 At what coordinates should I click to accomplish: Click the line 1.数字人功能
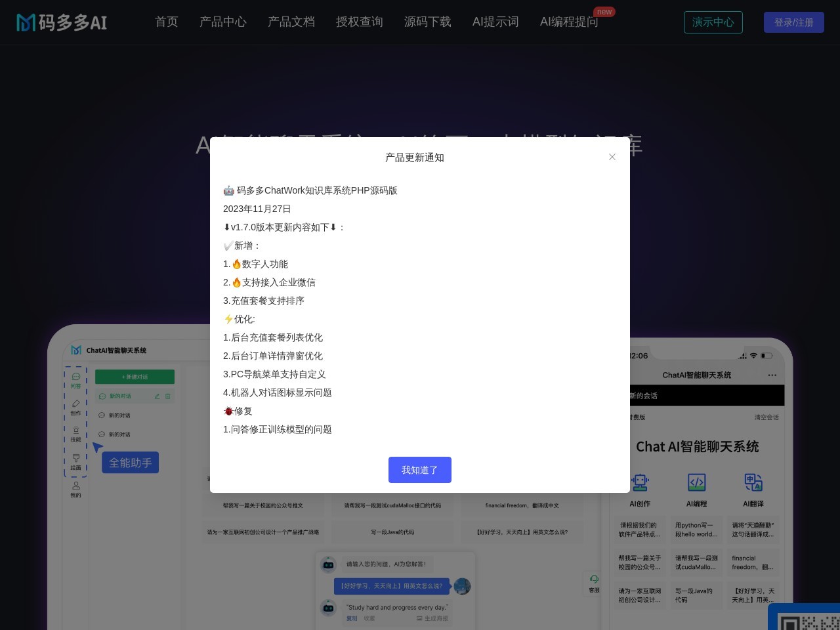tap(256, 264)
